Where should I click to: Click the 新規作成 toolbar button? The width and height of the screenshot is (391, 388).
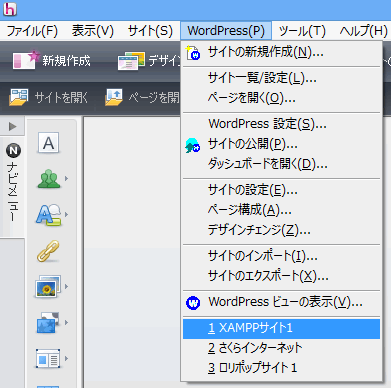point(52,61)
